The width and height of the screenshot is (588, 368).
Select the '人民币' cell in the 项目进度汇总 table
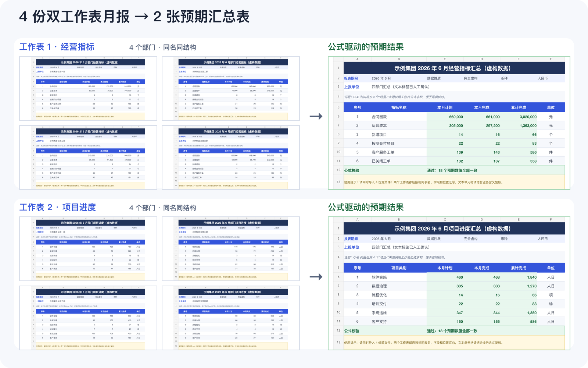click(542, 239)
